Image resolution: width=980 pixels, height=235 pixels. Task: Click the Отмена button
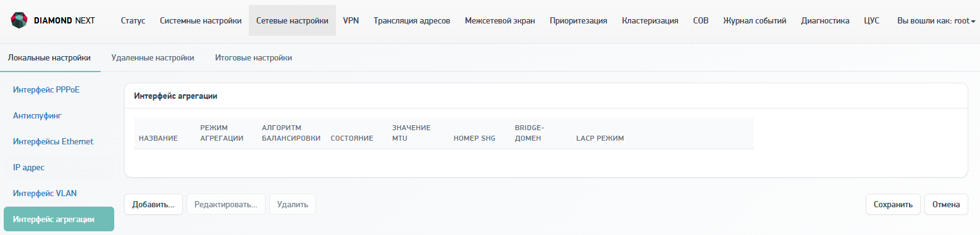coord(946,204)
